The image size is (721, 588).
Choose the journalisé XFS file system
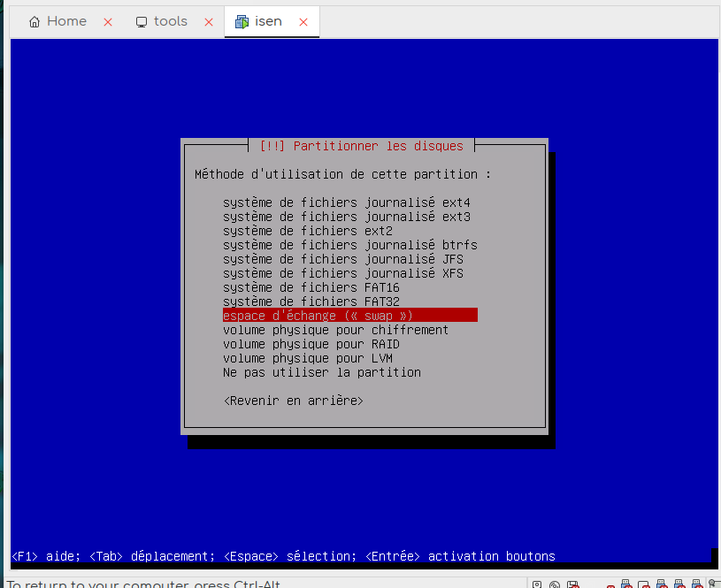tap(342, 273)
